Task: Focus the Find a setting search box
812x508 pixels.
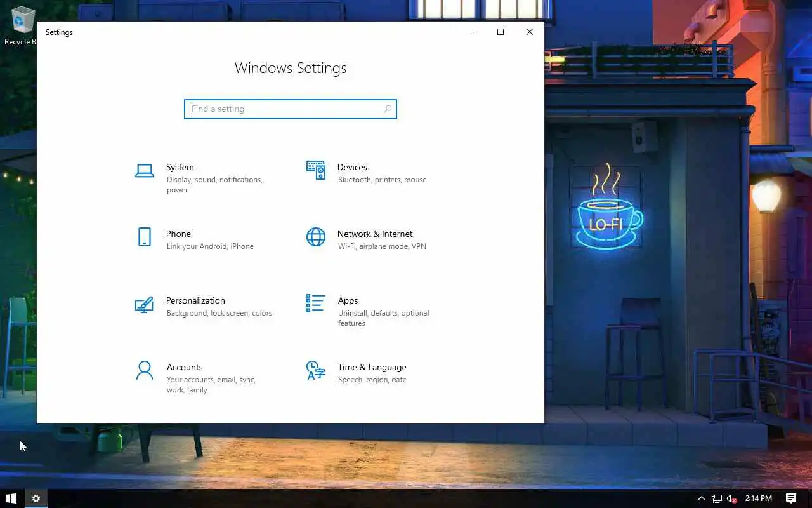Action: tap(291, 109)
